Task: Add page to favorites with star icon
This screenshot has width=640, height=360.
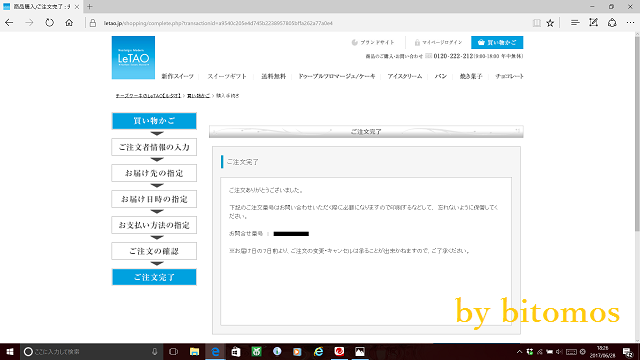Action: coord(550,23)
